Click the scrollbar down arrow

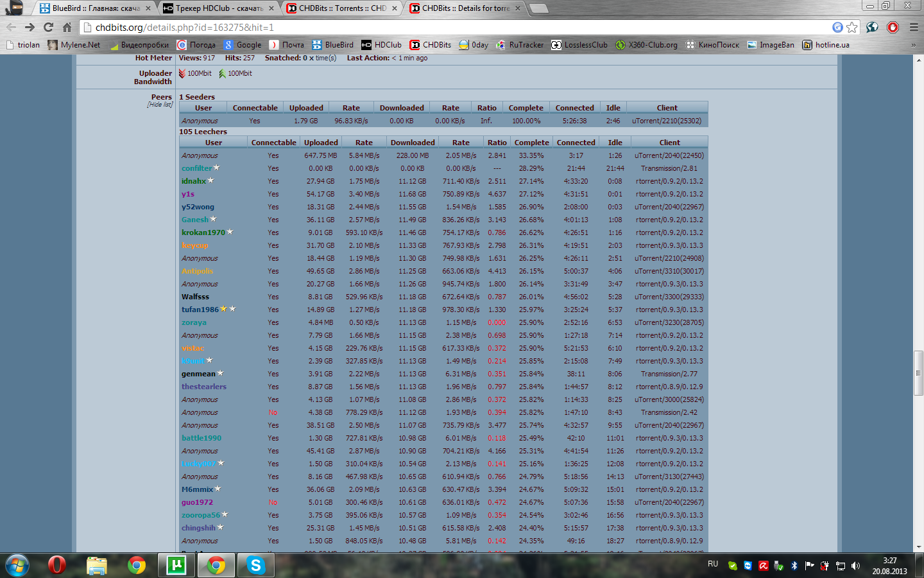tap(918, 547)
